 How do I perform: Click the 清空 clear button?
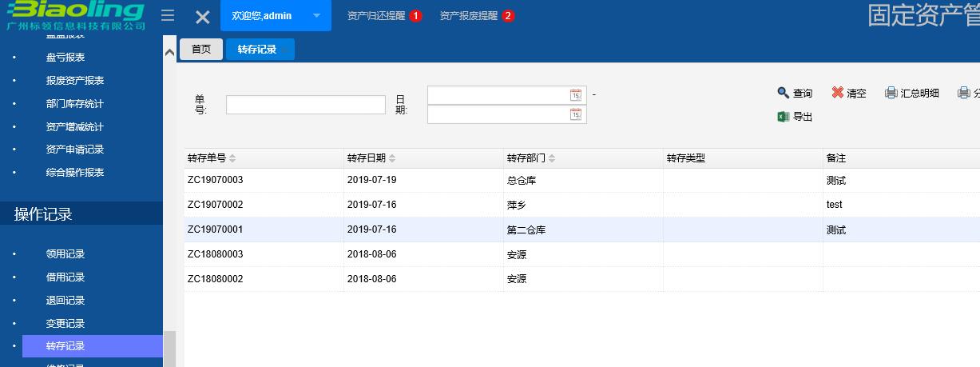pos(848,94)
